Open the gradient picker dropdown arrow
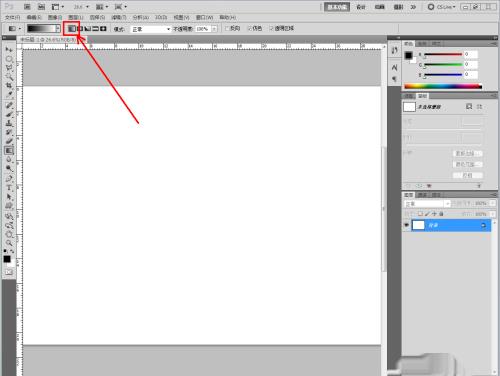The image size is (500, 376). (58, 29)
